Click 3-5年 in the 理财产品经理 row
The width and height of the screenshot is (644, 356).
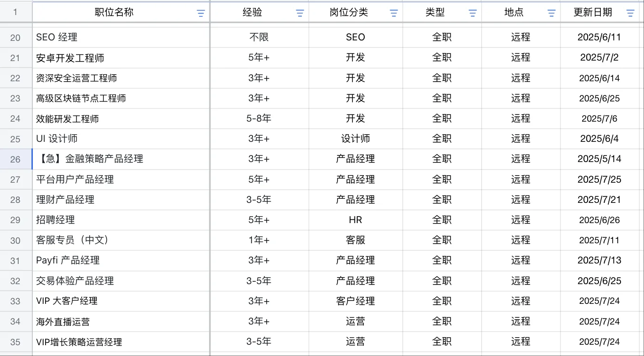260,200
